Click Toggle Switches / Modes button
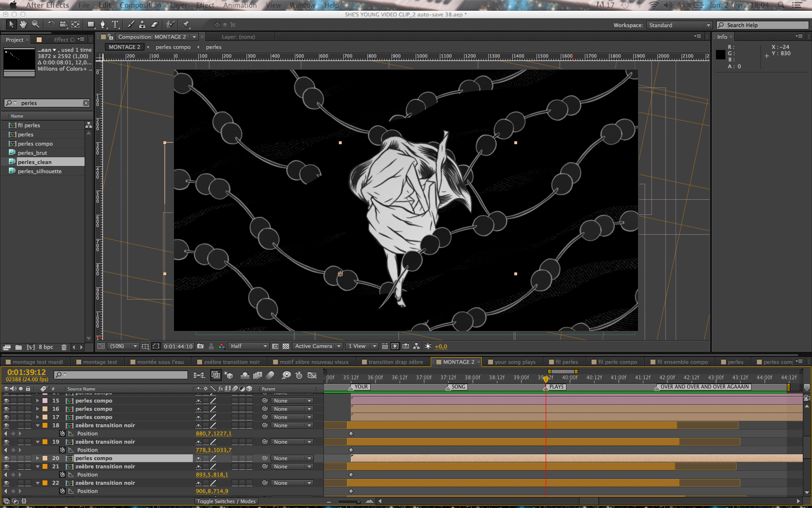812x508 pixels. pos(226,501)
